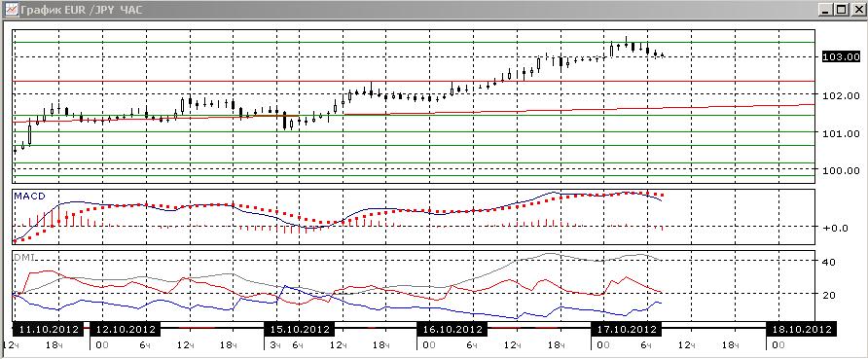The height and width of the screenshot is (359, 868).
Task: Select the 12.10.2012 date marker
Action: tap(125, 329)
